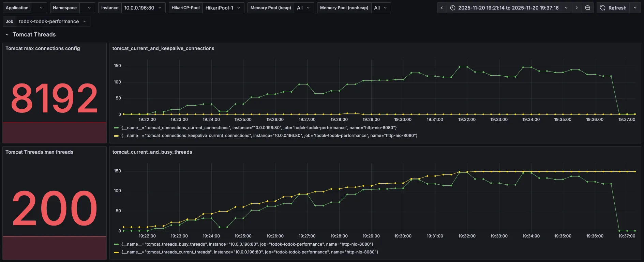Open the tomcat_current_and_keepalive_connections panel title
Screen dimensions: 644x262
(163, 48)
